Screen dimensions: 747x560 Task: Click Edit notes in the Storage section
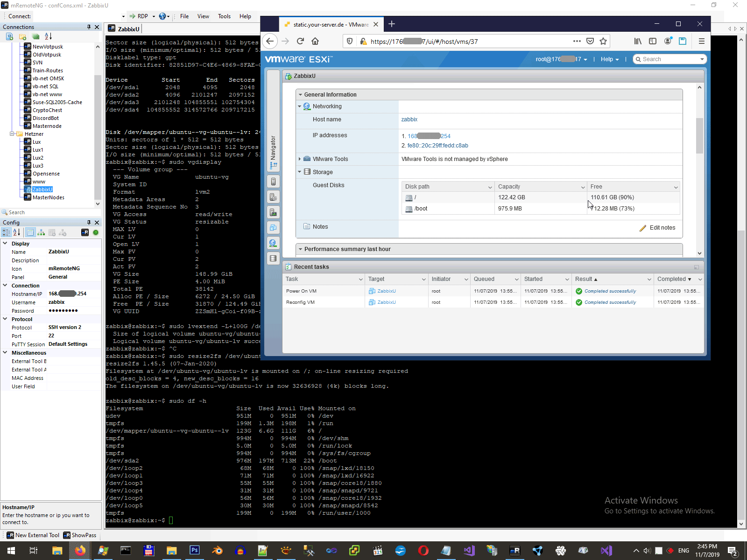662,228
